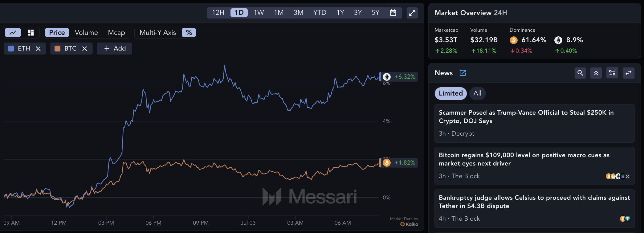Click the 18.11% volume change
The image size is (644, 233).
[484, 51]
